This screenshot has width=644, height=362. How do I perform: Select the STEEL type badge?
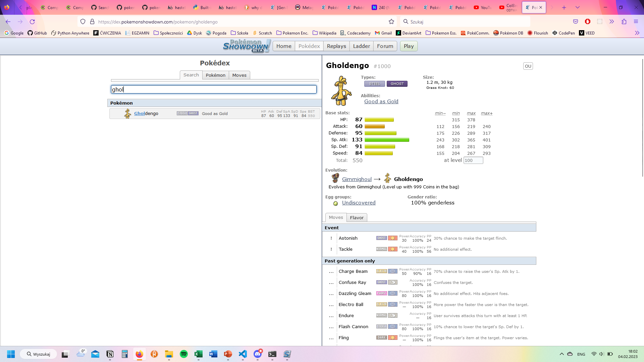(374, 84)
